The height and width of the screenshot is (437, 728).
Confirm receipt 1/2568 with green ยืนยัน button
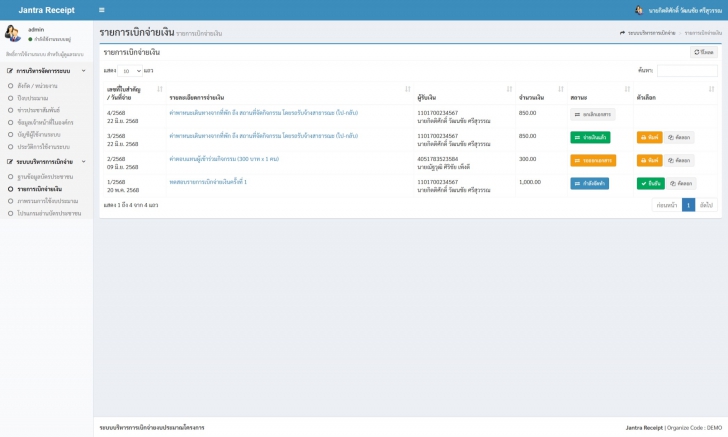coord(650,183)
